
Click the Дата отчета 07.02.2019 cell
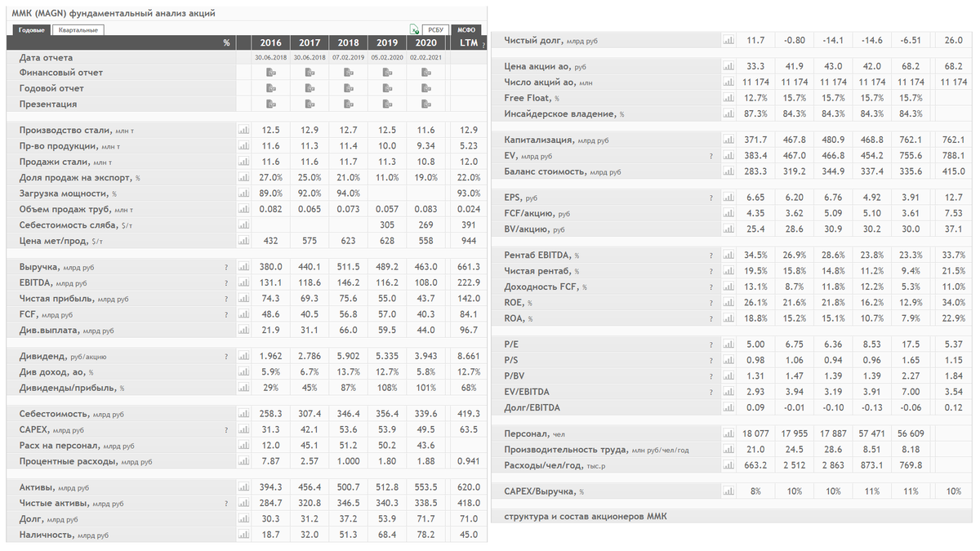[349, 58]
